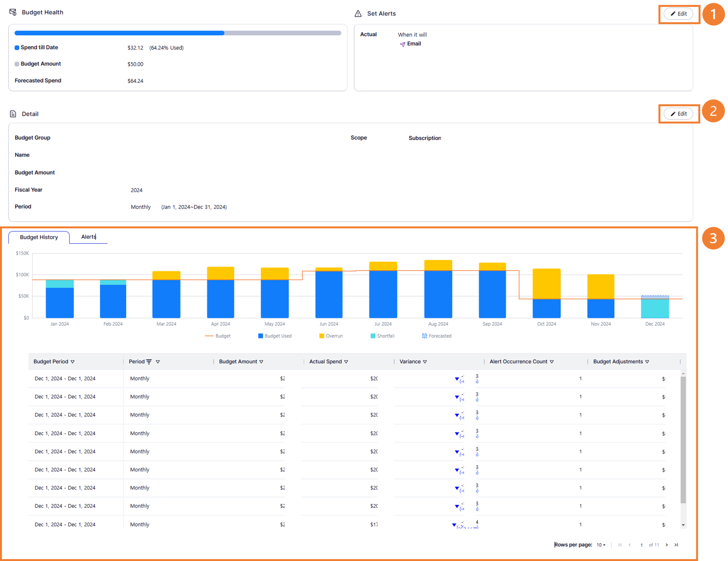The width and height of the screenshot is (728, 561).
Task: Click the Set Alerts warning triangle icon
Action: pos(358,14)
